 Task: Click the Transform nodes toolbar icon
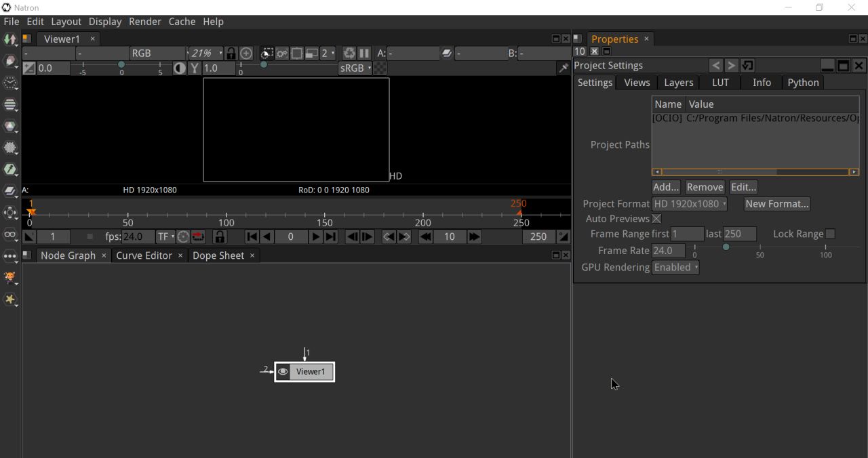[x=10, y=213]
